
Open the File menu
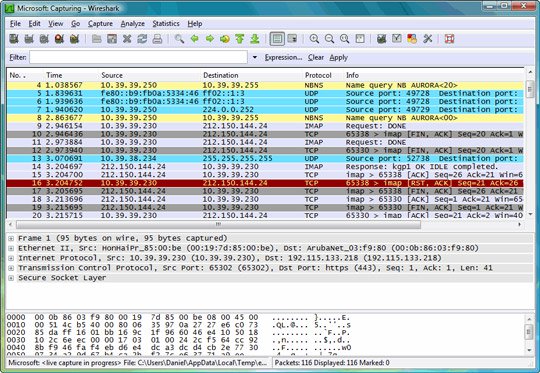click(x=15, y=24)
